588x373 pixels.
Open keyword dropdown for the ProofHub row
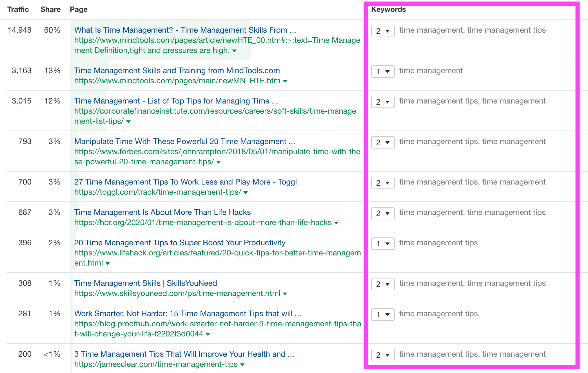(382, 314)
